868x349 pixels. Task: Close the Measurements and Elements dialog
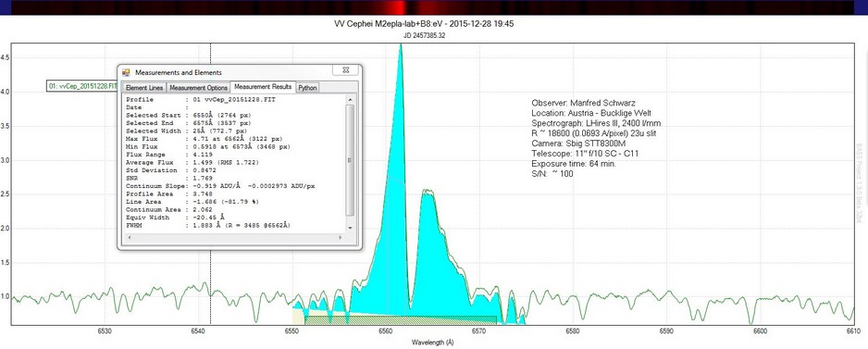345,69
